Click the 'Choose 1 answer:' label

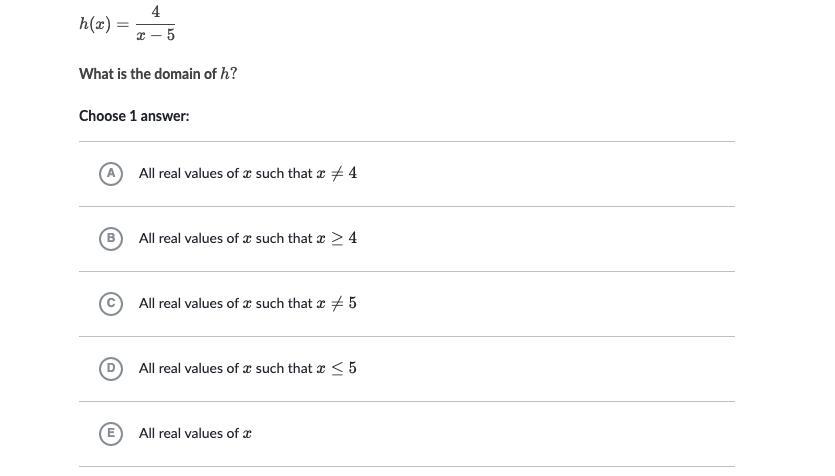tap(134, 116)
